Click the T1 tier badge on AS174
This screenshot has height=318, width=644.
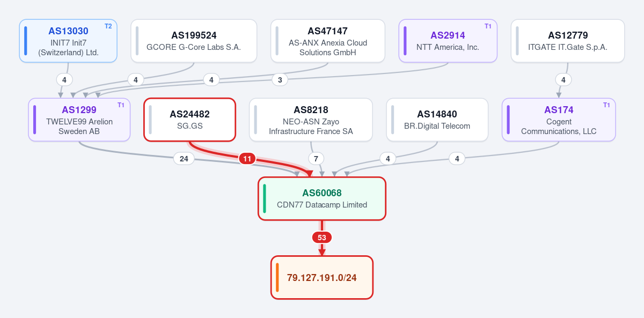click(606, 105)
